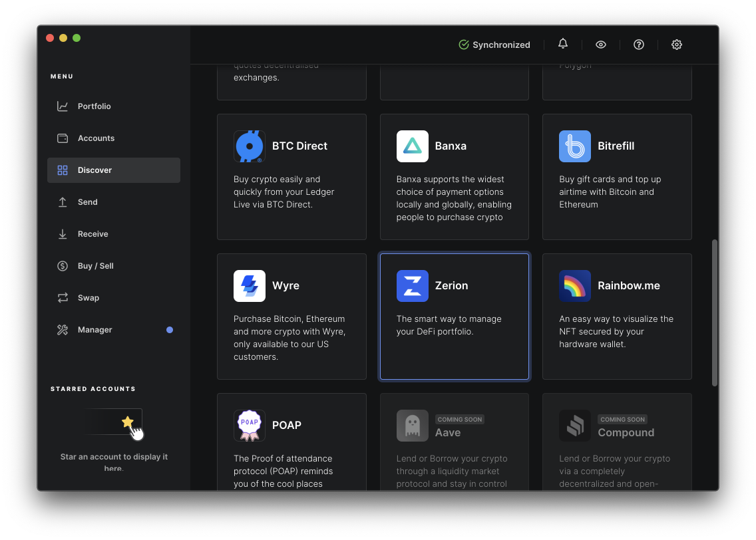Click the Banxa logo thumbnail
The width and height of the screenshot is (756, 540).
tap(412, 146)
